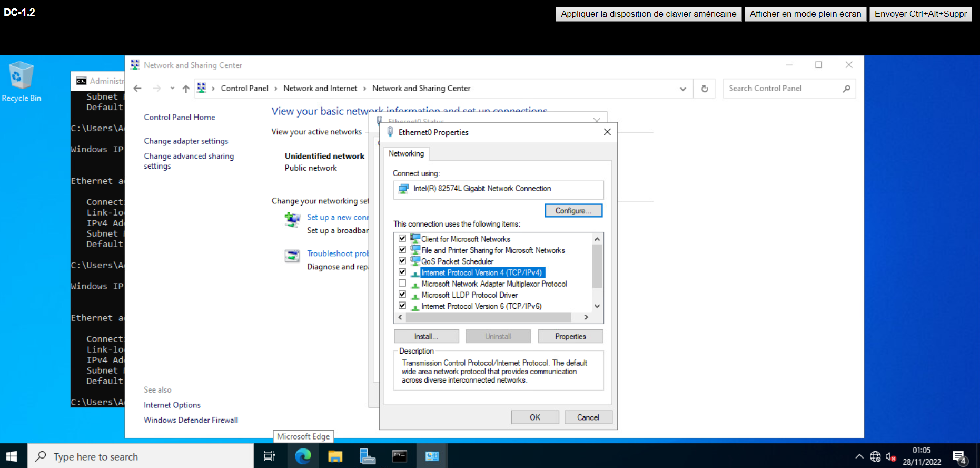980x468 pixels.
Task: Uncheck Client for Microsoft Networks
Action: 402,239
